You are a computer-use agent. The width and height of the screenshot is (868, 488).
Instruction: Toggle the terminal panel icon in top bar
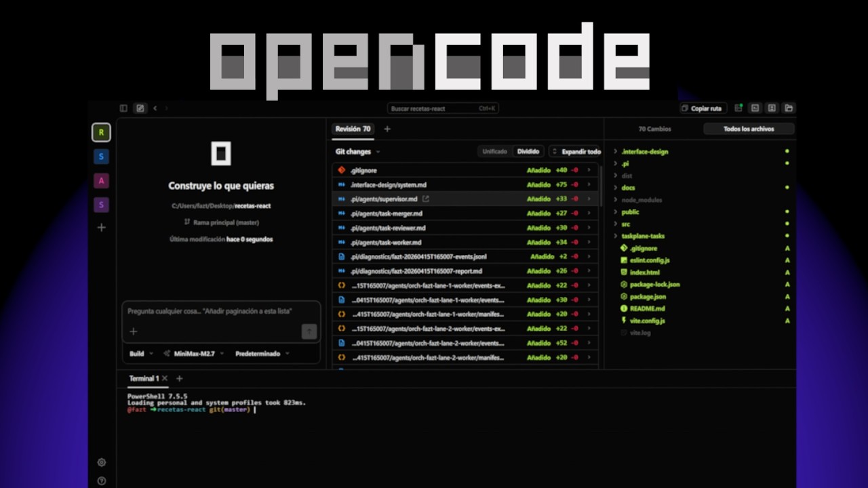point(755,108)
